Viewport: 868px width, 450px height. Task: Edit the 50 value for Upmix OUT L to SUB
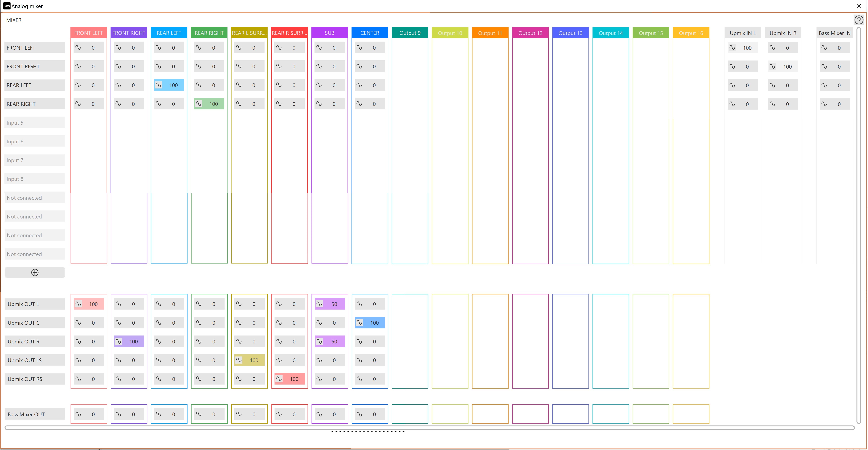click(x=334, y=304)
